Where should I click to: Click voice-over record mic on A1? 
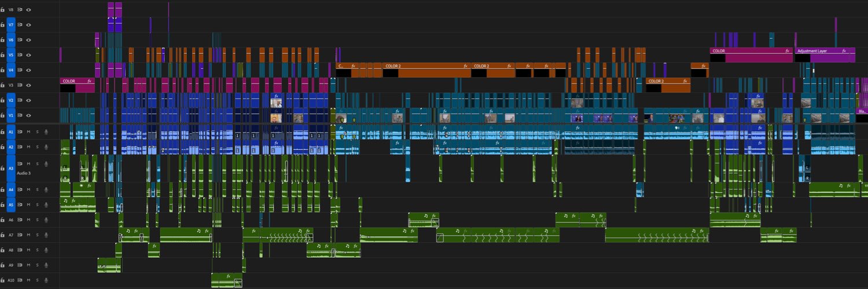click(x=46, y=131)
